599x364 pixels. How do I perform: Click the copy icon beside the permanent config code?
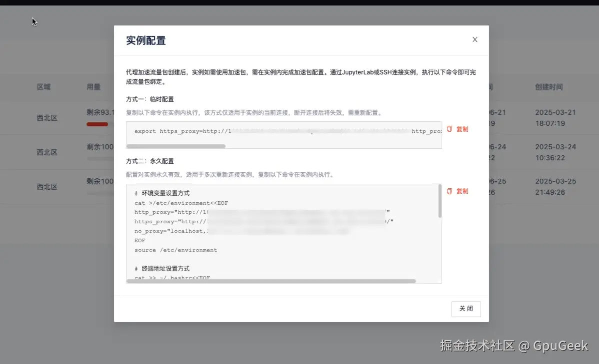point(449,191)
